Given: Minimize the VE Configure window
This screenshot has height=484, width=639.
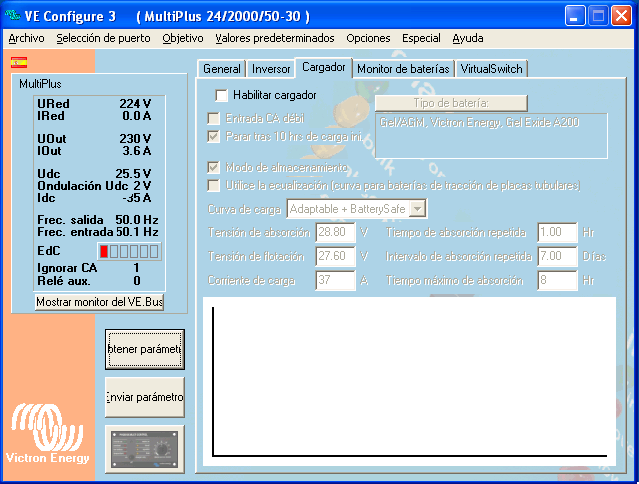Looking at the screenshot, I should click(575, 16).
